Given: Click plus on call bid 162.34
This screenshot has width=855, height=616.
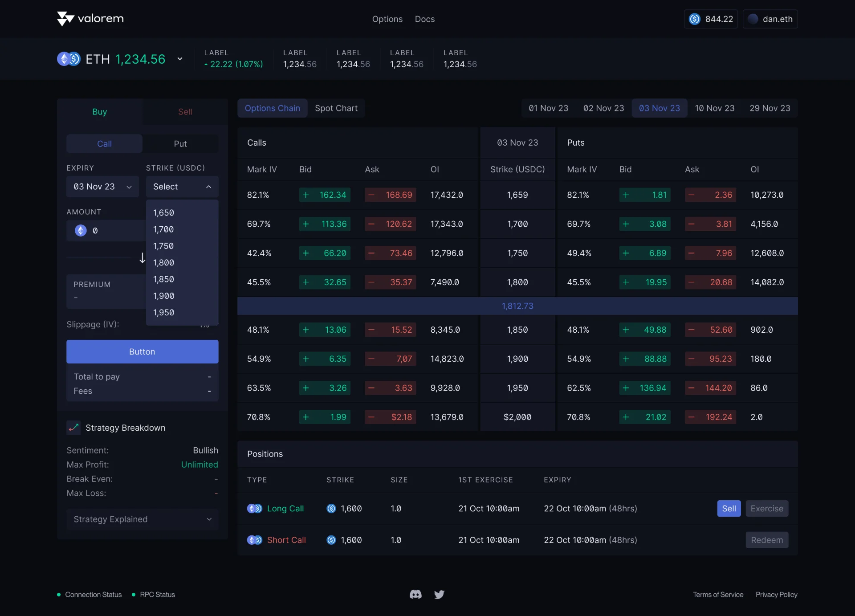Looking at the screenshot, I should [306, 195].
